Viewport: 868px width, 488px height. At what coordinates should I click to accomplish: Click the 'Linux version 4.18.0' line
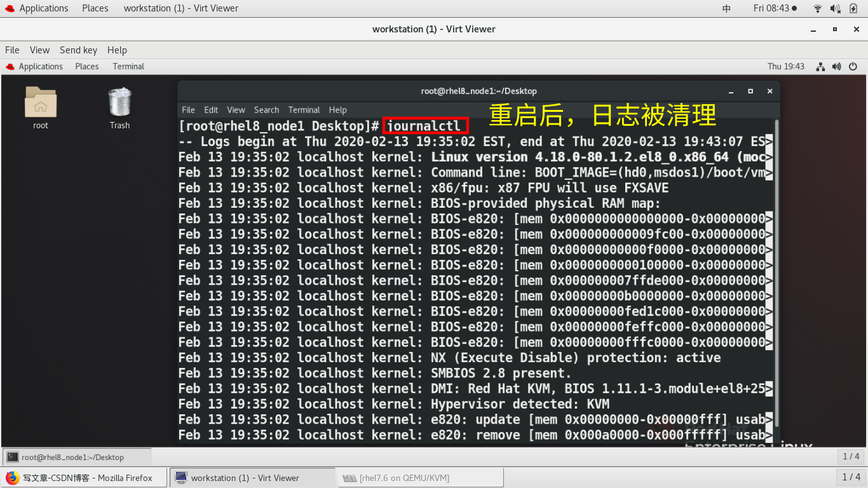click(475, 157)
